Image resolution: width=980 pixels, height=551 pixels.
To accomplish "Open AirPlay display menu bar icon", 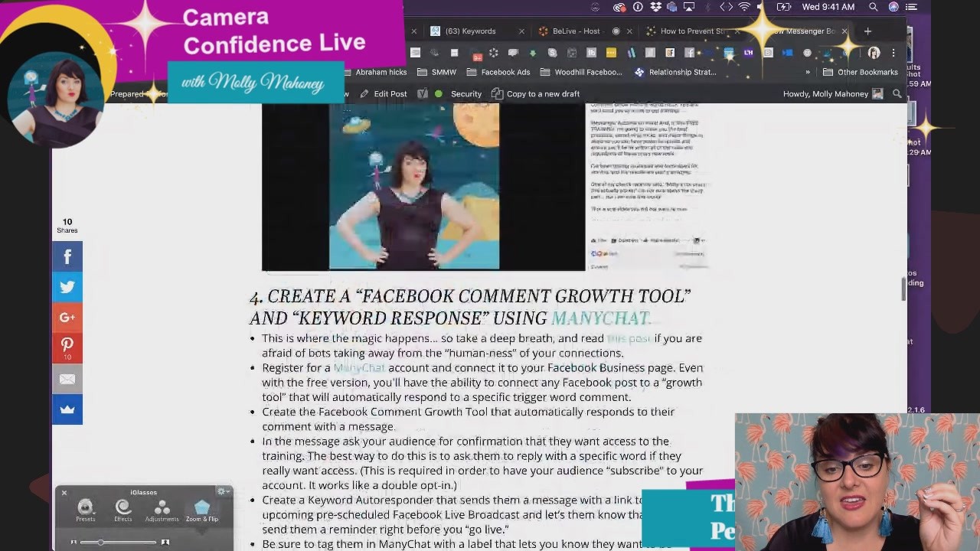I will click(689, 7).
